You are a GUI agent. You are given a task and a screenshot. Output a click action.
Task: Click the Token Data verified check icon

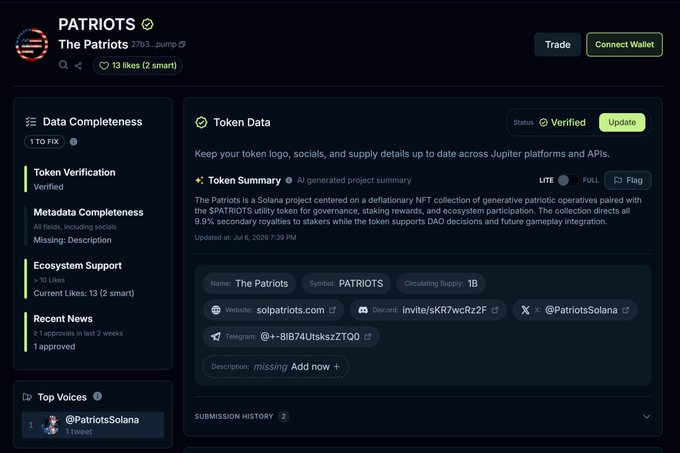point(201,123)
